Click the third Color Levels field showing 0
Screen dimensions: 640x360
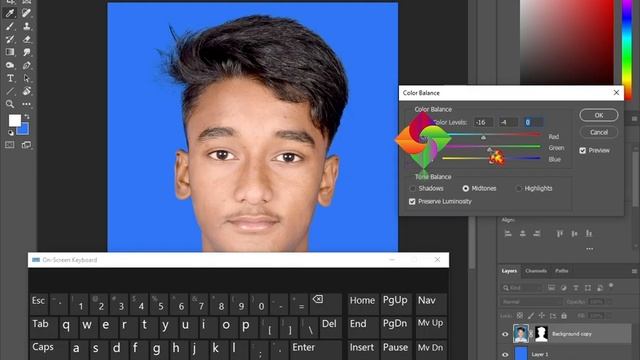533,122
